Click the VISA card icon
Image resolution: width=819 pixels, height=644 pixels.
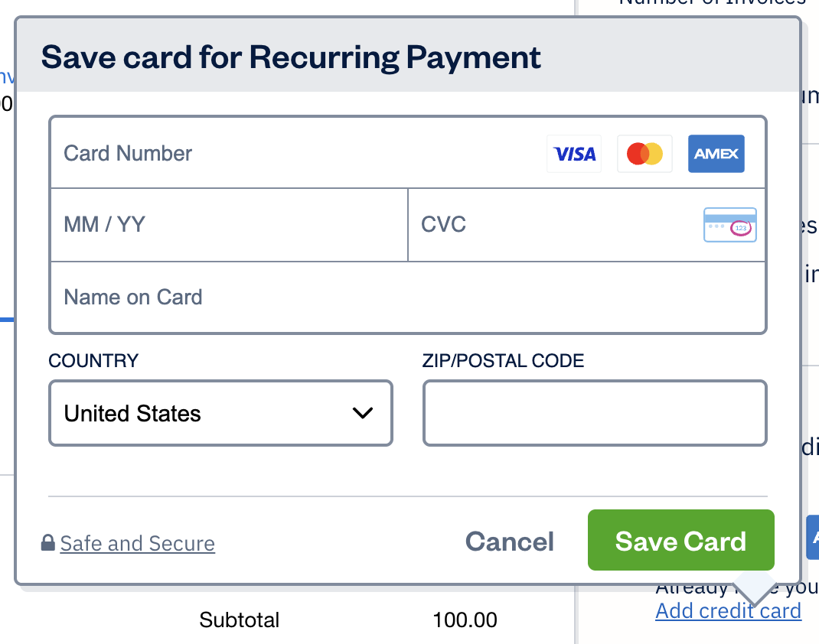[573, 153]
